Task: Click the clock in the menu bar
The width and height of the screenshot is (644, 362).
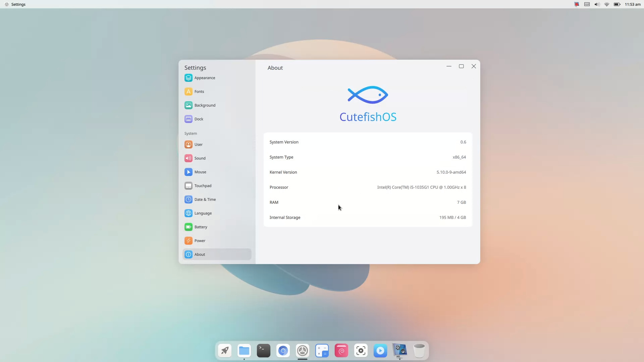Action: coord(633,4)
